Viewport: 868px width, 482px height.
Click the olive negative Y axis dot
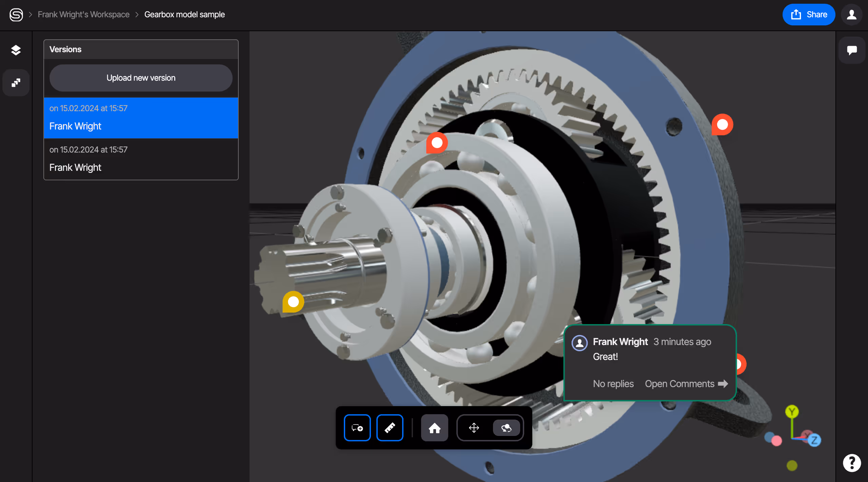pyautogui.click(x=792, y=465)
